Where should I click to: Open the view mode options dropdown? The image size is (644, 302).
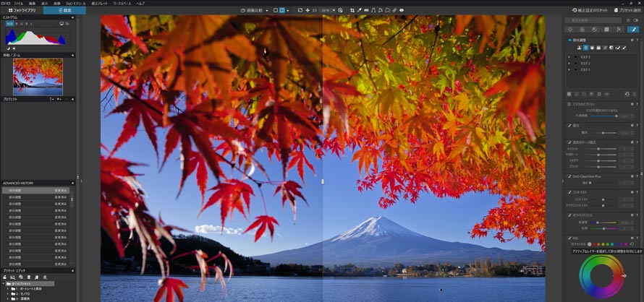click(287, 10)
